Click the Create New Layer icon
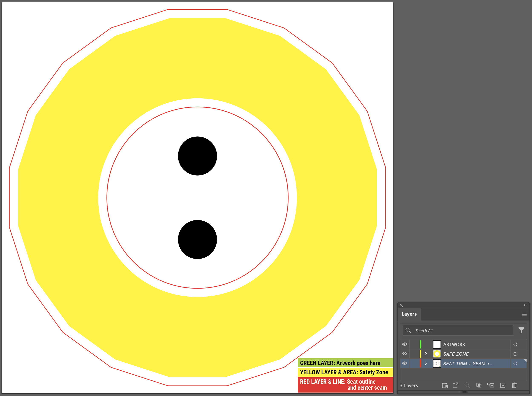The image size is (532, 396). click(x=503, y=385)
